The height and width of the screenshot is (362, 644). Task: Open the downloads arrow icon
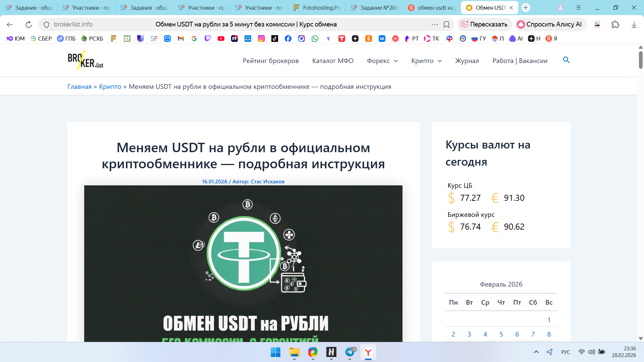(x=634, y=24)
